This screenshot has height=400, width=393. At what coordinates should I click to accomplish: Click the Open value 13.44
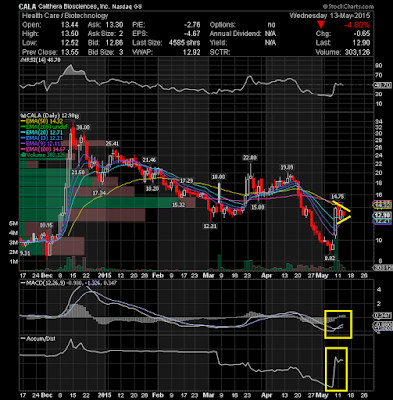70,25
